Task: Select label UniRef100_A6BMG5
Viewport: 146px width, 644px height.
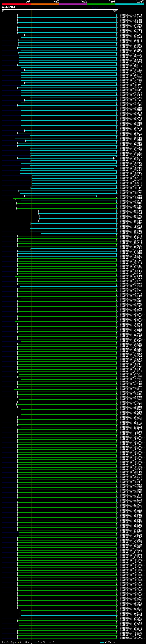Action: tap(131, 324)
